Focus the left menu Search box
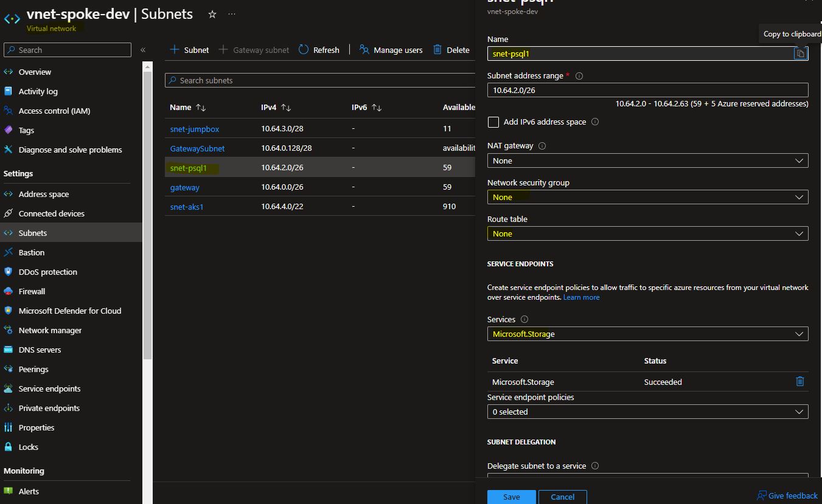The height and width of the screenshot is (504, 822). pos(68,50)
